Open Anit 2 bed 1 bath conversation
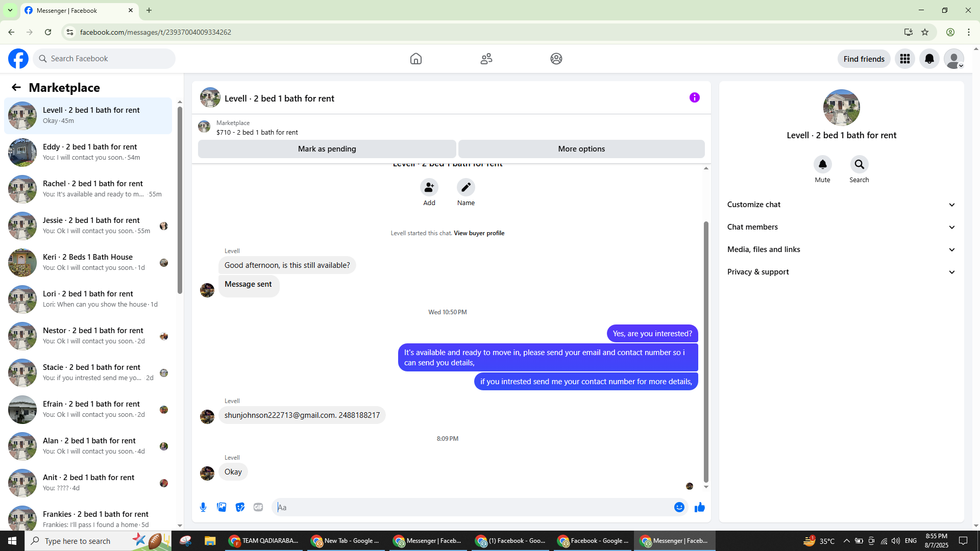Screen dimensions: 980x551 tap(88, 483)
